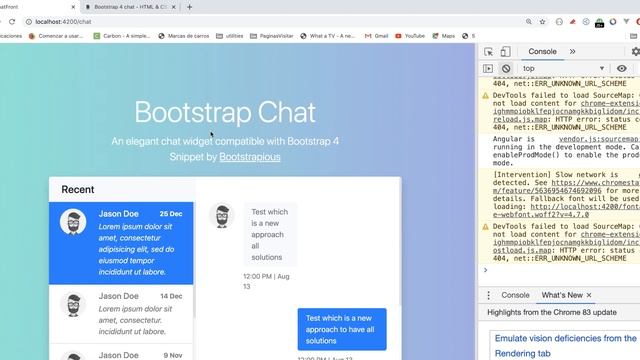Clear the console with the ban icon
This screenshot has height=360, width=640.
[506, 69]
